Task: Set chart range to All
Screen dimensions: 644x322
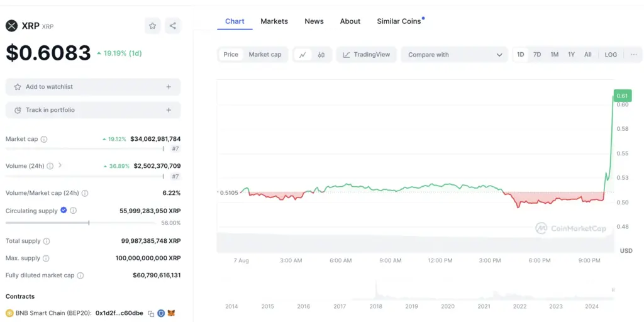Action: (x=588, y=55)
